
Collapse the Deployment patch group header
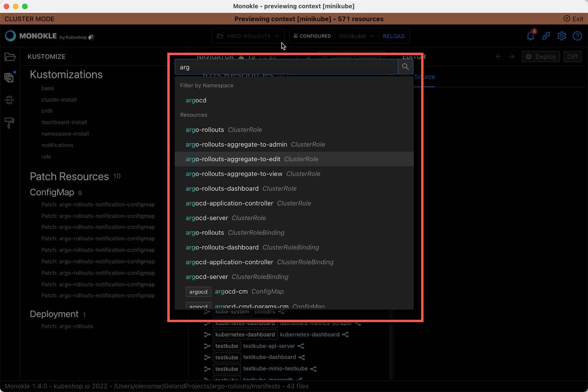point(54,314)
